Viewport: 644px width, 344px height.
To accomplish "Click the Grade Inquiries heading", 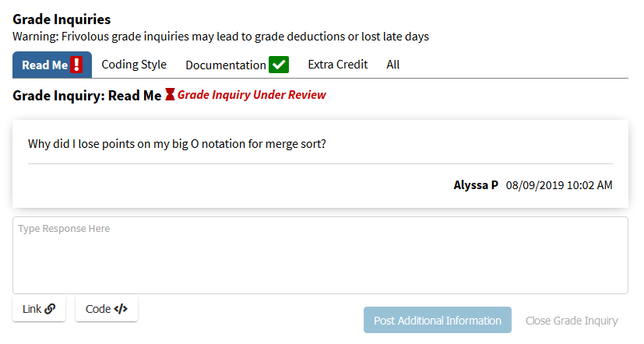I will [x=62, y=19].
